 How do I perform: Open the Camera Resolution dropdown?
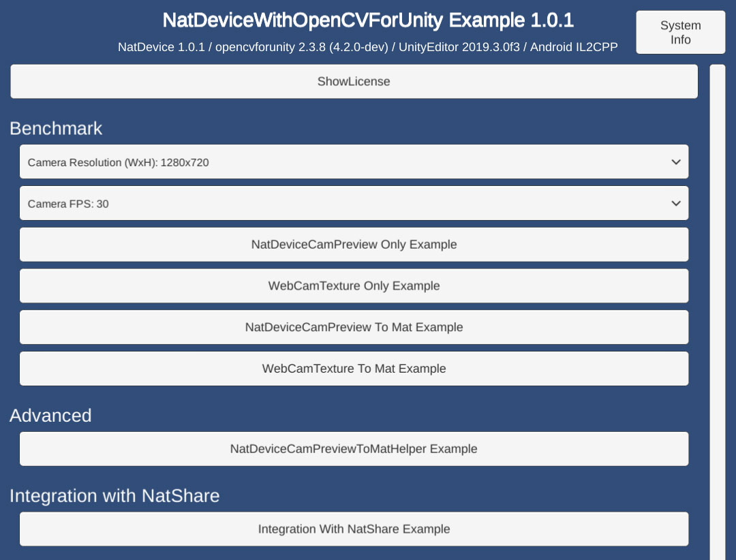pyautogui.click(x=354, y=162)
